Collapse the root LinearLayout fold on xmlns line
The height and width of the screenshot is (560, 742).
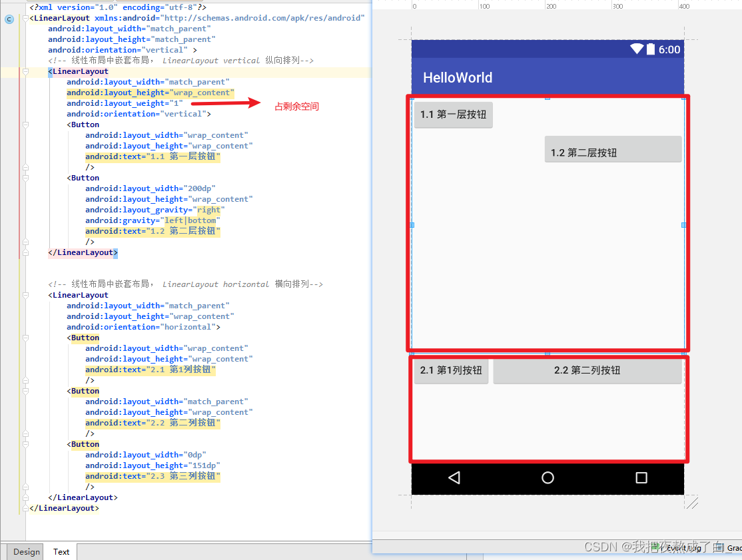pos(25,18)
